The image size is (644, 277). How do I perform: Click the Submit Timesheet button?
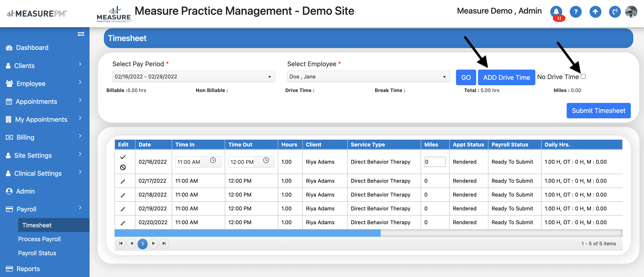point(598,110)
